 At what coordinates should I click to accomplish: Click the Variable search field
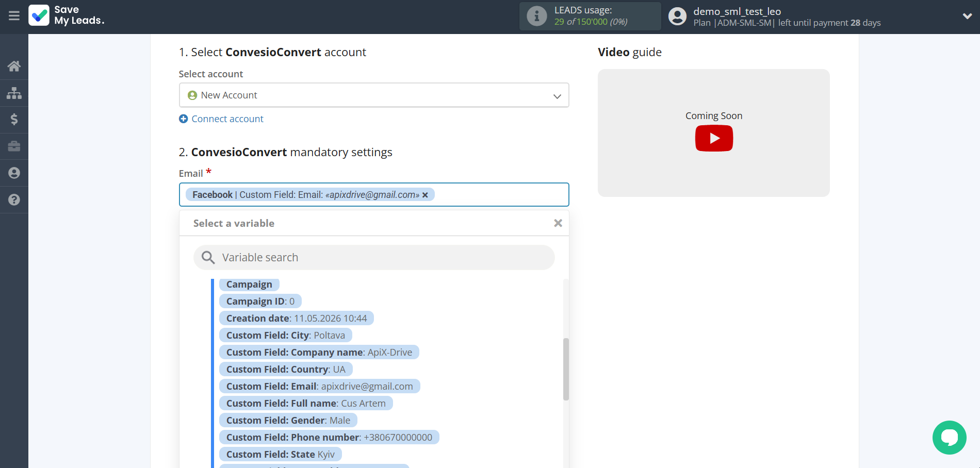coord(374,257)
